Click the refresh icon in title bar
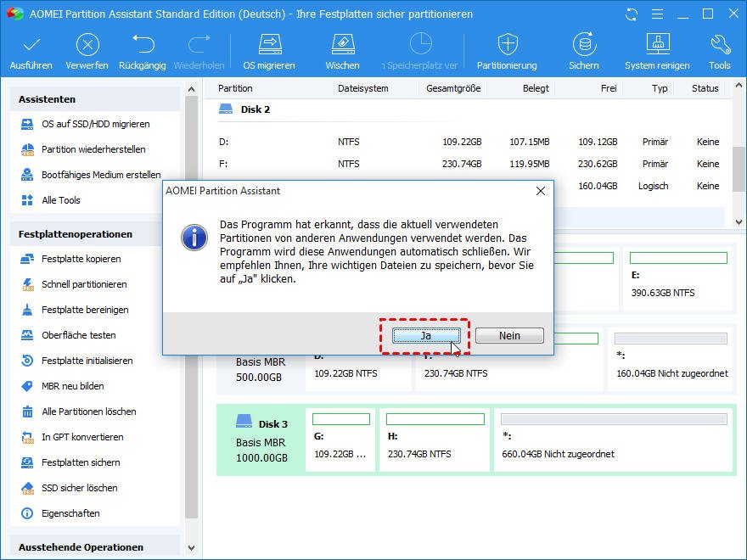The height and width of the screenshot is (560, 747). 631,14
